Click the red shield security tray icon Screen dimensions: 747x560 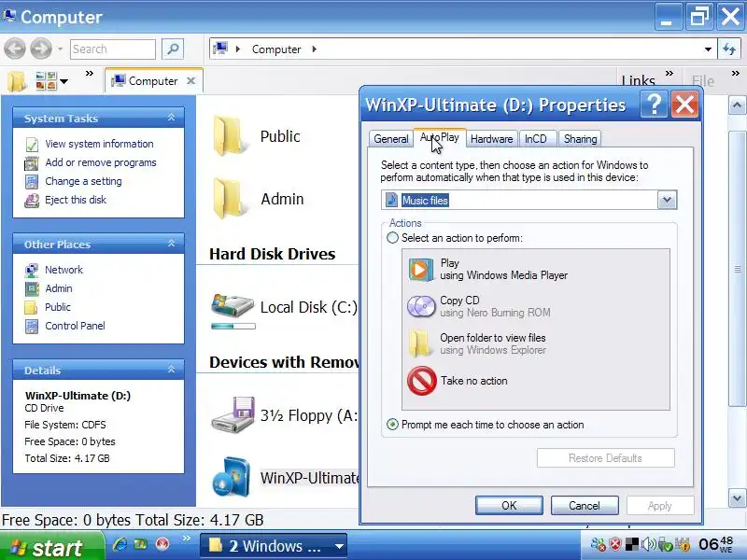point(615,544)
